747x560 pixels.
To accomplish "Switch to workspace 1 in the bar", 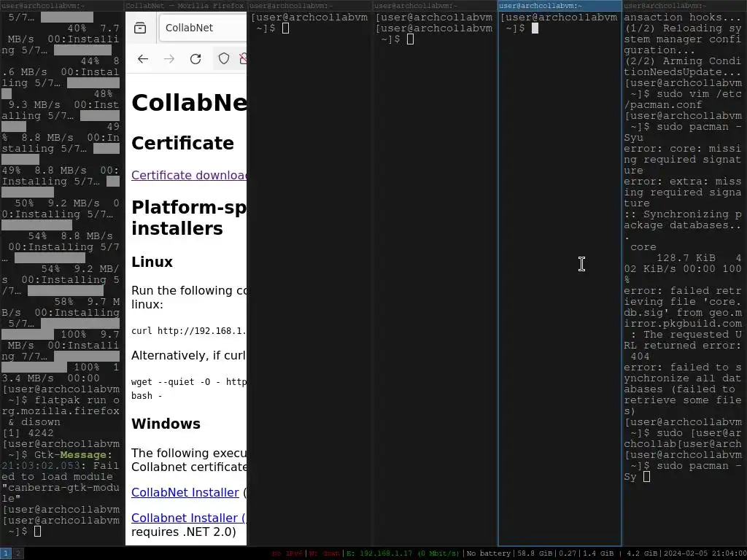I will point(5,553).
